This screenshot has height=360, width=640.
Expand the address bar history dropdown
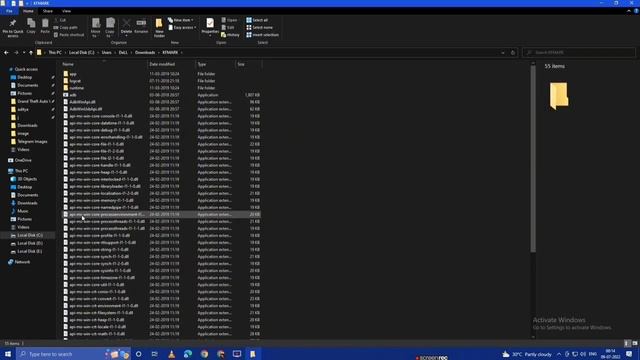coord(503,53)
